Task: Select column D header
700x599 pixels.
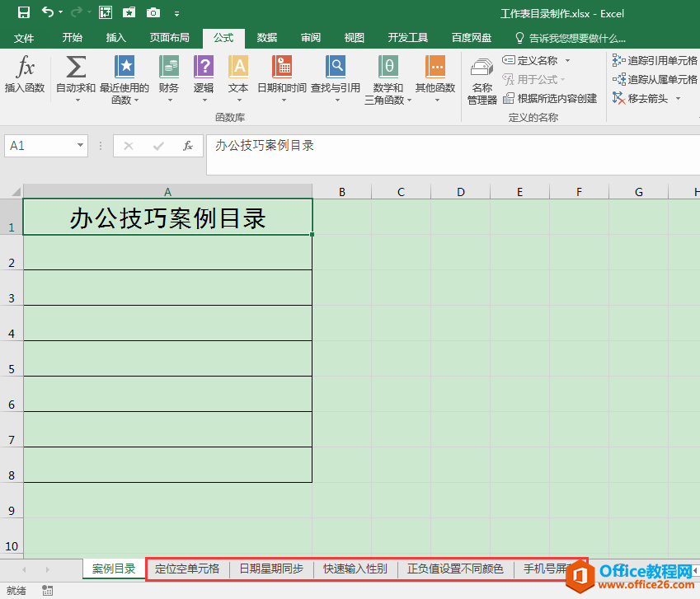Action: click(460, 192)
